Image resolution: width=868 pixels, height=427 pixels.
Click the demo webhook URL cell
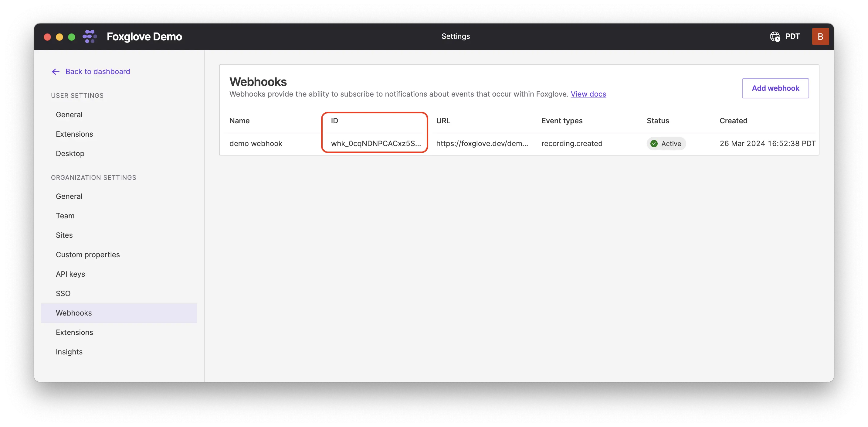(482, 143)
